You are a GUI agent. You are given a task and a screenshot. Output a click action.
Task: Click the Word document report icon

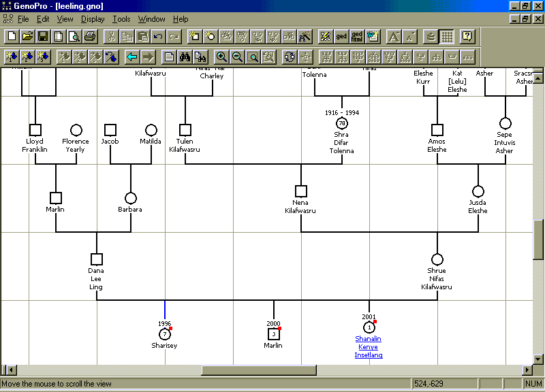point(372,37)
